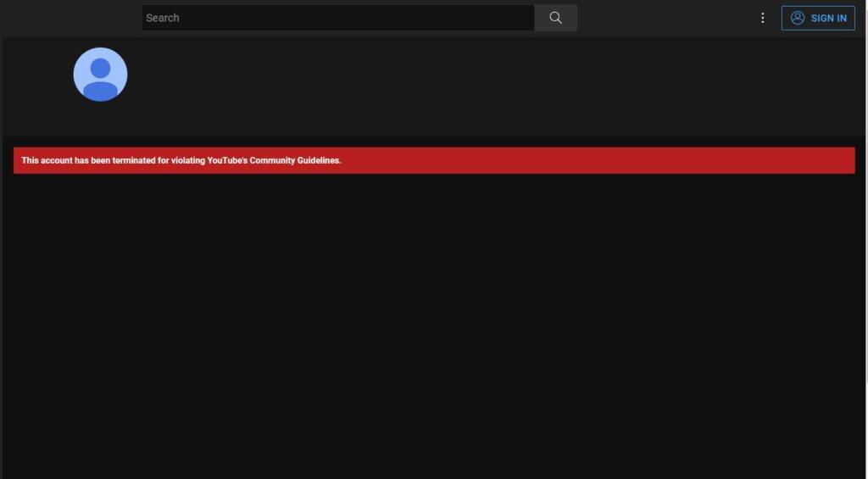Image resolution: width=868 pixels, height=479 pixels.
Task: Click the SIGN IN button
Action: pos(818,18)
